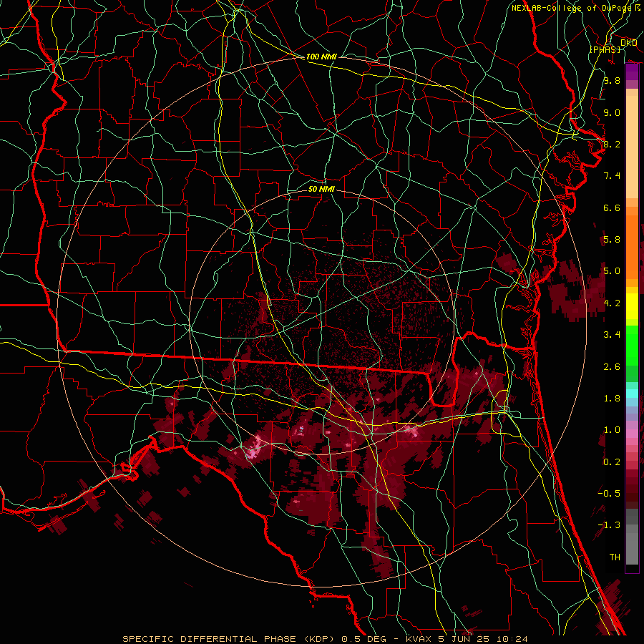This screenshot has height=644, width=644.
Task: Click the 1.8 scale label
Action: pyautogui.click(x=612, y=399)
